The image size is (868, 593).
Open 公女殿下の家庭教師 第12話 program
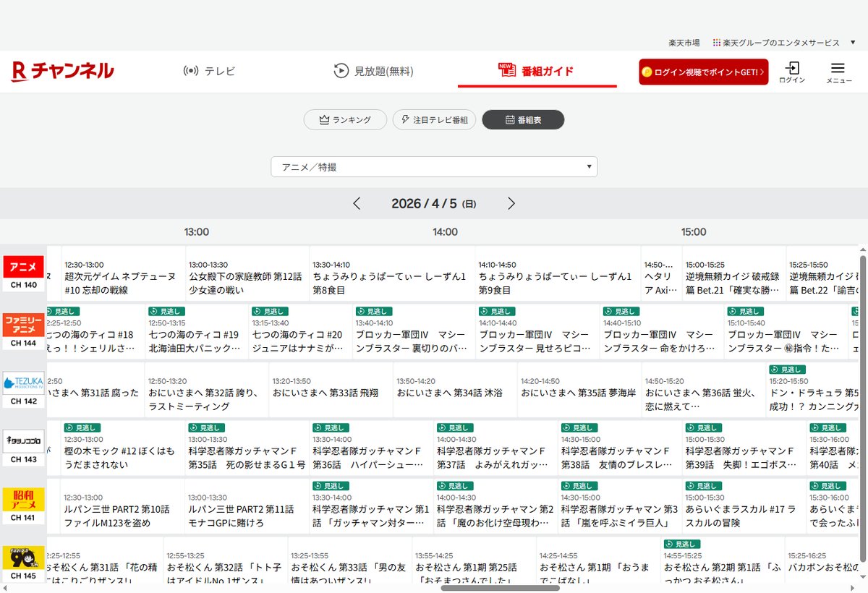pos(247,273)
